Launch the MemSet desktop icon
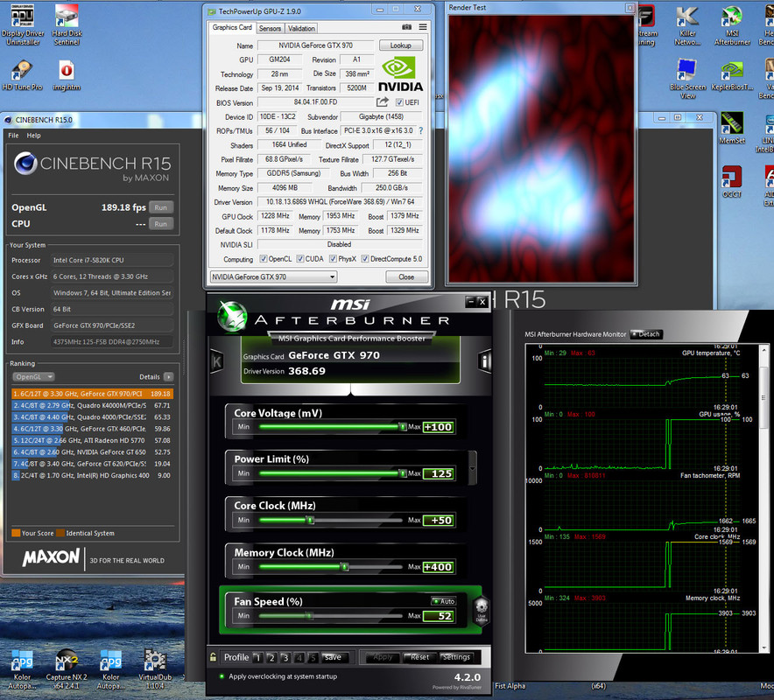The width and height of the screenshot is (774, 700). pos(732,128)
